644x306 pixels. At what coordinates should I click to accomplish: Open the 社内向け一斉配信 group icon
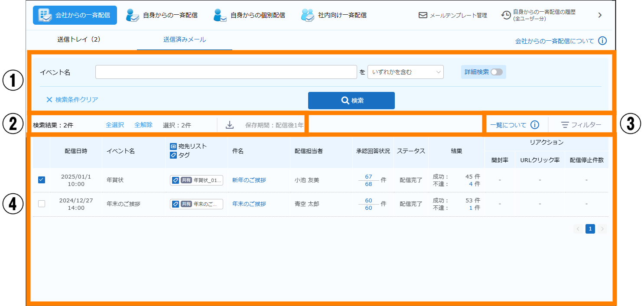tap(307, 15)
